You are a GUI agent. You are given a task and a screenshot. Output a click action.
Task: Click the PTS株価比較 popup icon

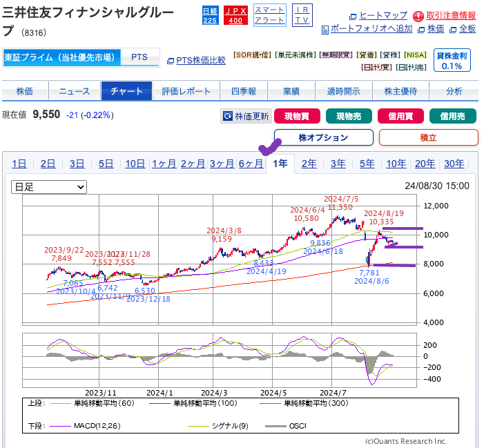pyautogui.click(x=170, y=61)
